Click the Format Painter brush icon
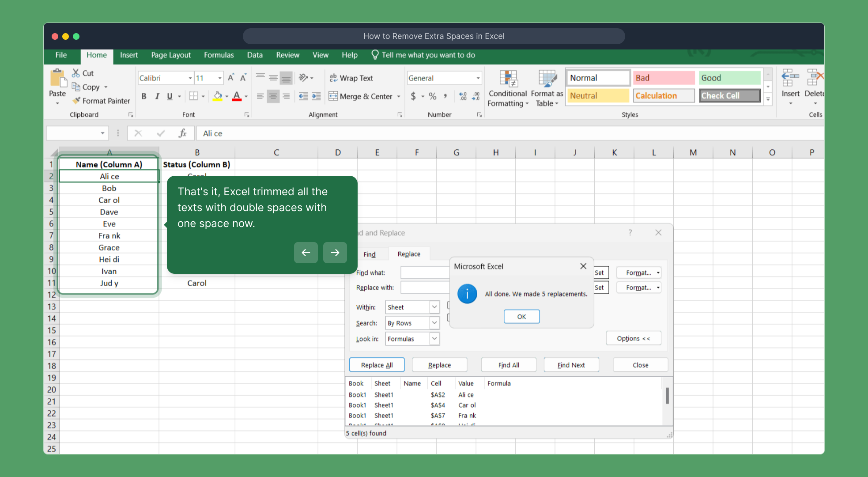 [x=76, y=101]
